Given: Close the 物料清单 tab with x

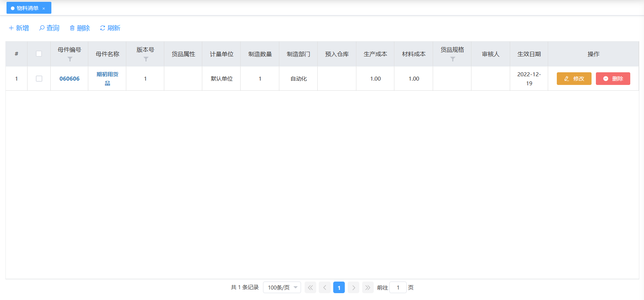Looking at the screenshot, I should [x=44, y=8].
